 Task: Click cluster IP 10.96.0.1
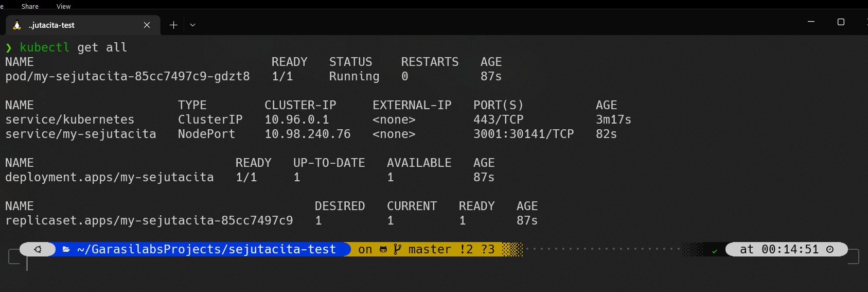click(x=297, y=119)
